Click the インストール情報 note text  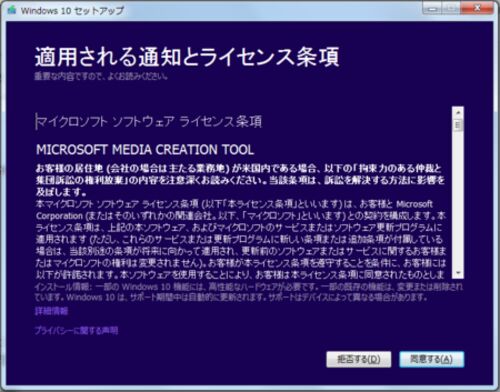[249, 292]
